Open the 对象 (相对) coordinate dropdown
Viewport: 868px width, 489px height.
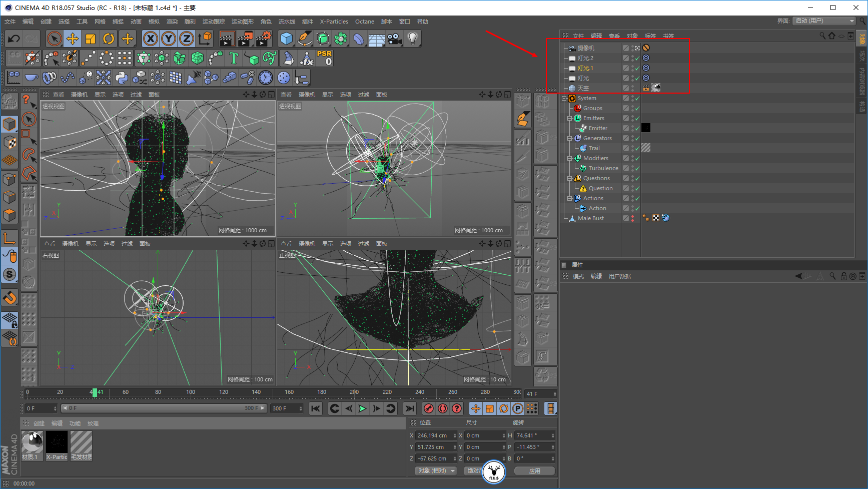436,470
